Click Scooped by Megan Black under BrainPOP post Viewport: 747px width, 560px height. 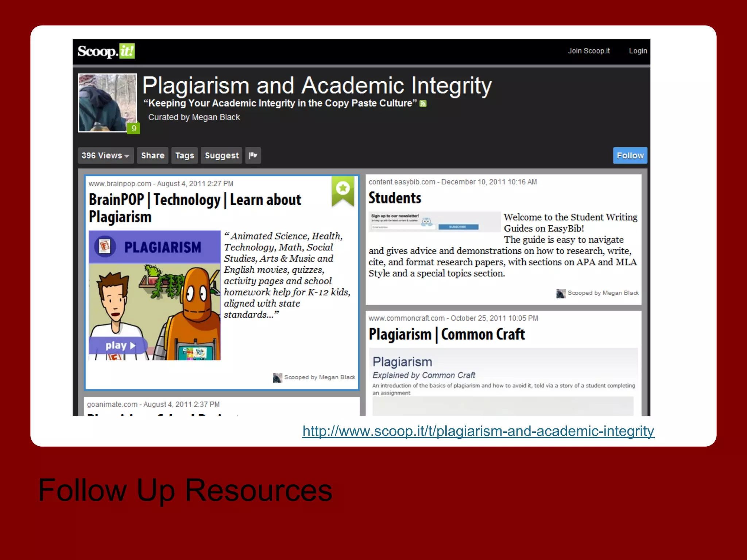click(320, 377)
